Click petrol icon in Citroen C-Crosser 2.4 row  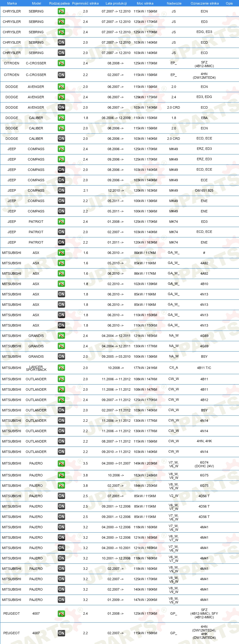point(61,63)
